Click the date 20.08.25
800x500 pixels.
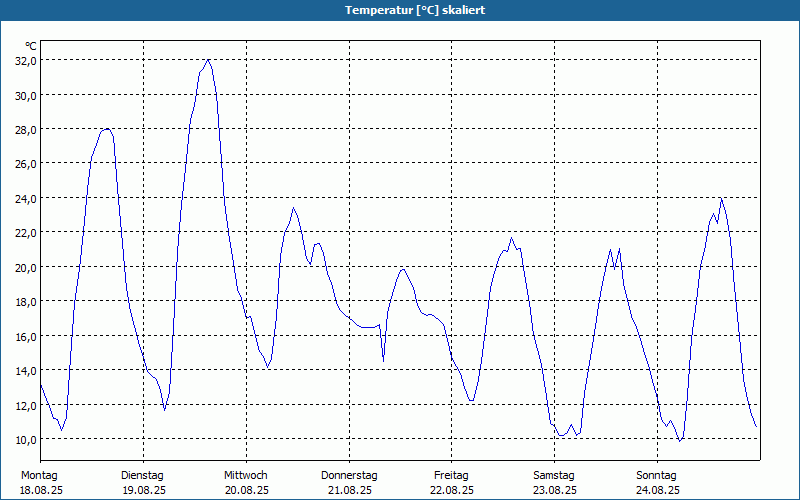247,490
